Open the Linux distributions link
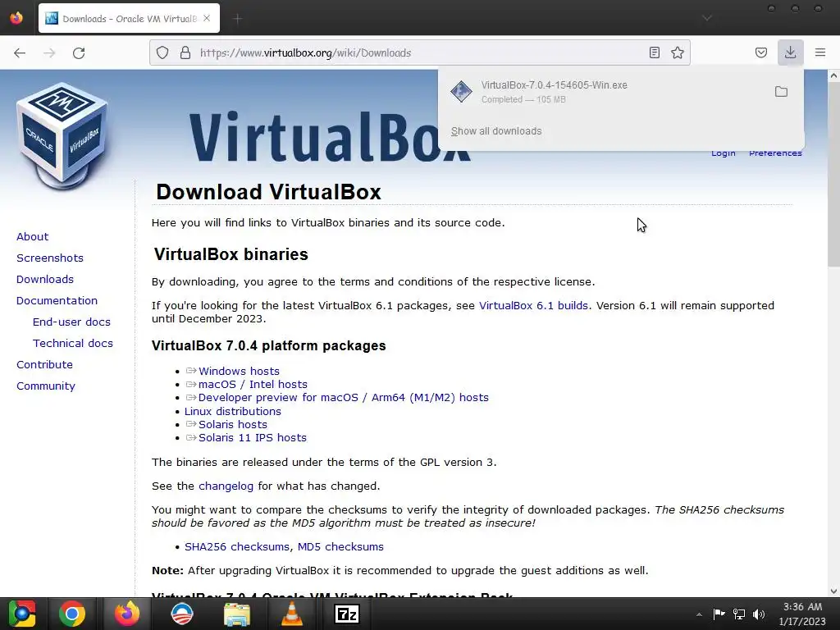This screenshot has height=630, width=840. (x=232, y=412)
